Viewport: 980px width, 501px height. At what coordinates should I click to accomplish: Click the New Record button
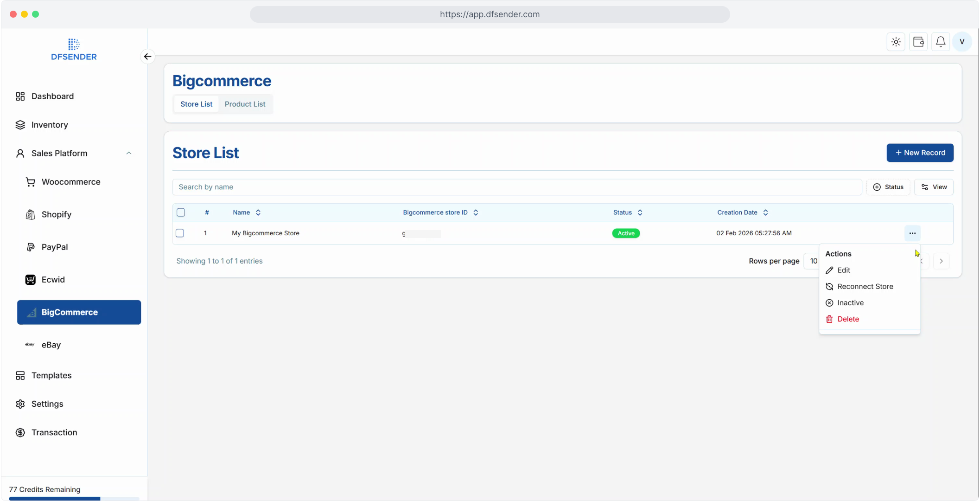coord(919,153)
